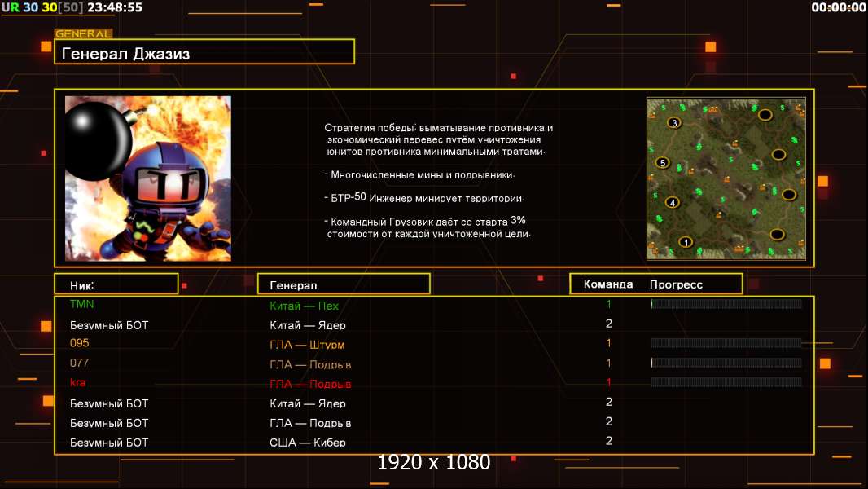The image size is (868, 489).
Task: Click the 'Генерал' column header
Action: (x=344, y=284)
